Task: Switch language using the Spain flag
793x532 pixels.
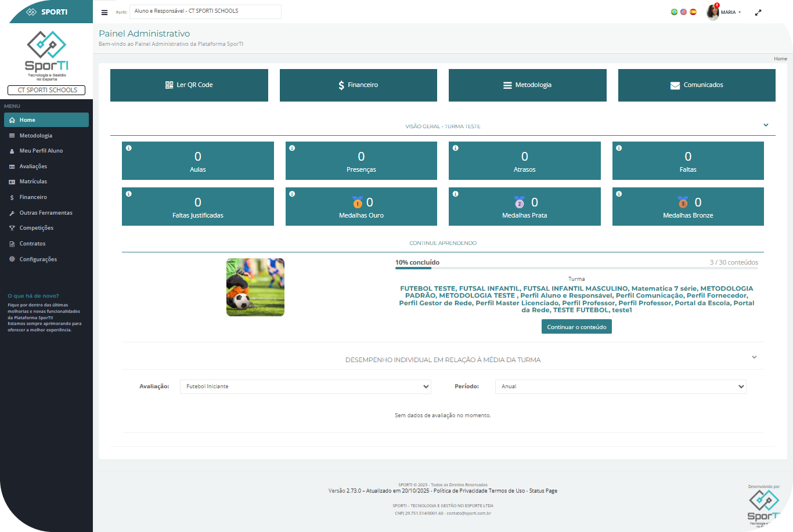Action: point(693,12)
